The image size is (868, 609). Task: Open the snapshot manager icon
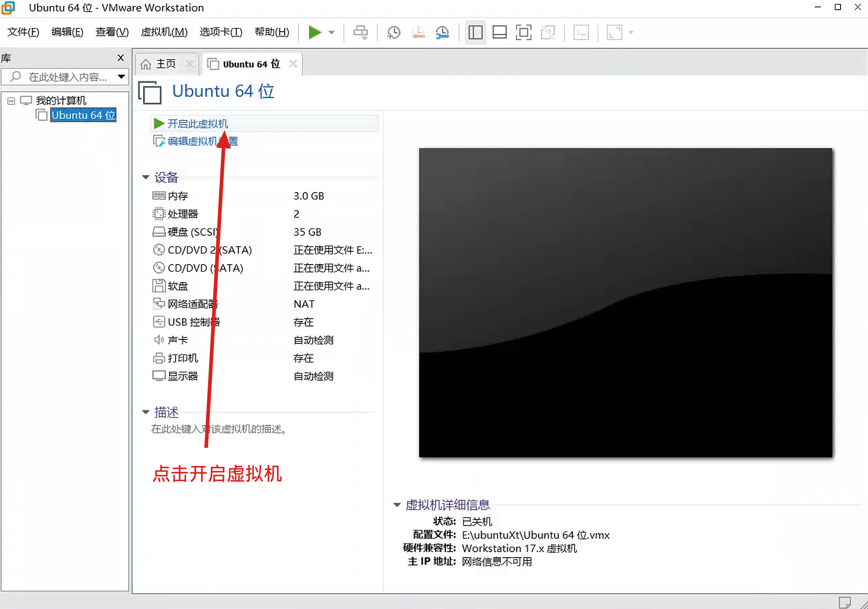click(x=442, y=32)
